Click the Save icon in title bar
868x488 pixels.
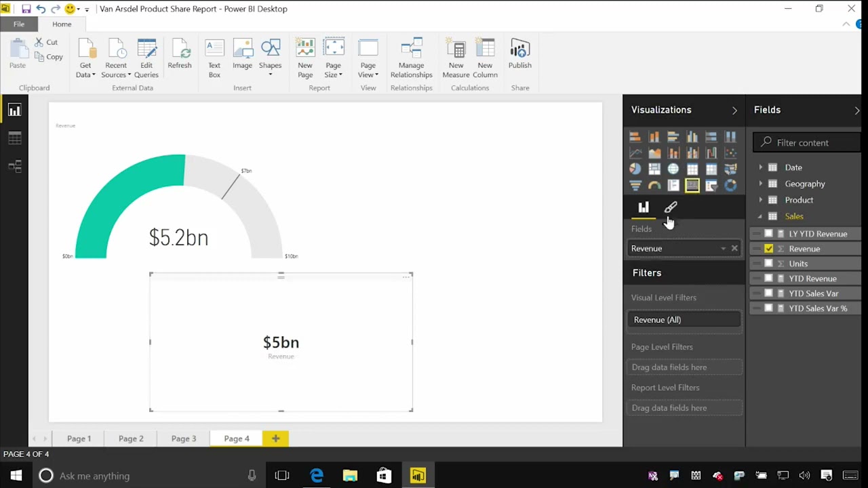pyautogui.click(x=26, y=9)
